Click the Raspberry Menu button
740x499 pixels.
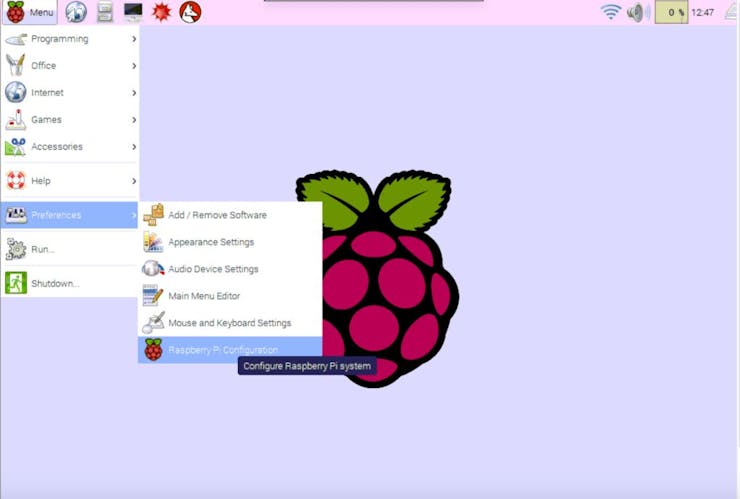coord(29,12)
